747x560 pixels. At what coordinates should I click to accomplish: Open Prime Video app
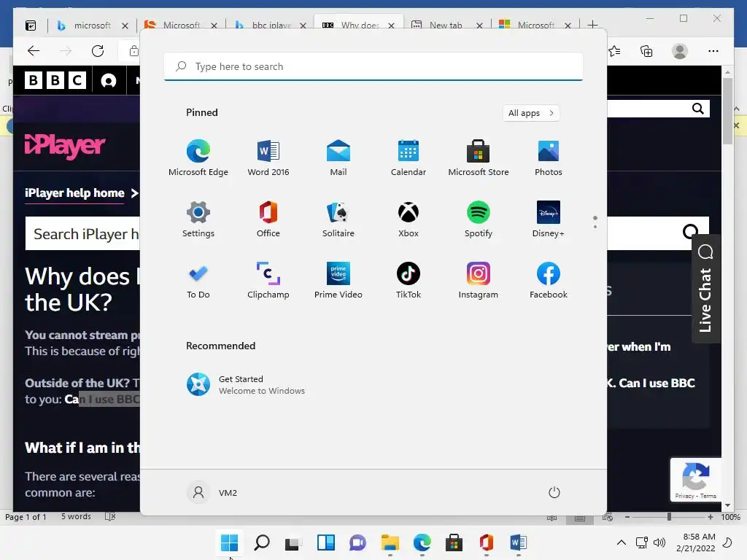338,281
